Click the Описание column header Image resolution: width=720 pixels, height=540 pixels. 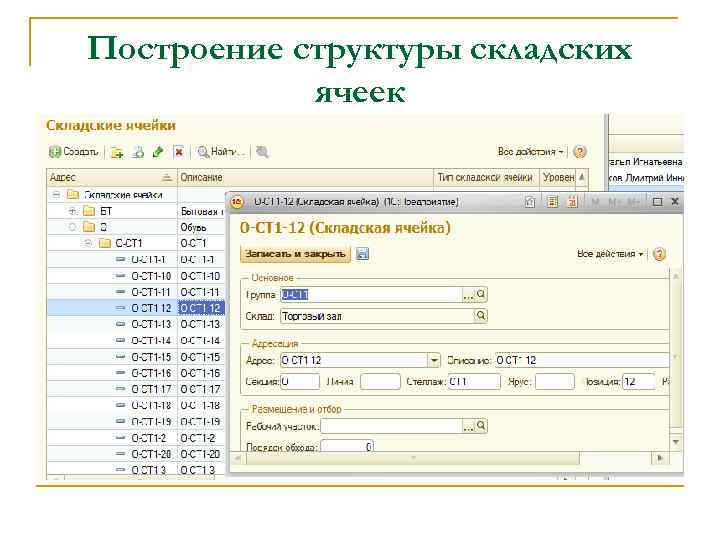coord(305,177)
